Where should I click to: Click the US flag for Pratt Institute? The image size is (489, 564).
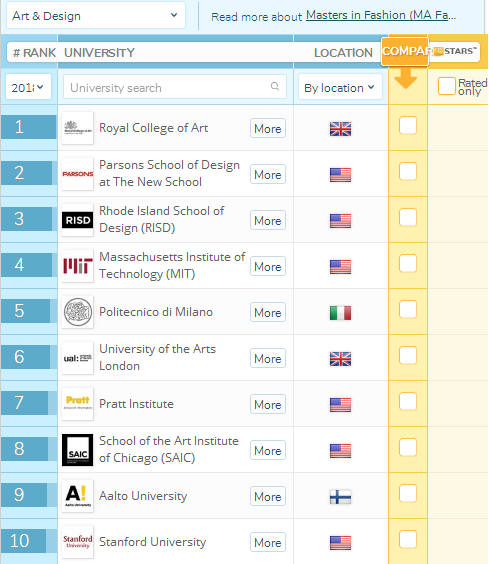[x=340, y=405]
